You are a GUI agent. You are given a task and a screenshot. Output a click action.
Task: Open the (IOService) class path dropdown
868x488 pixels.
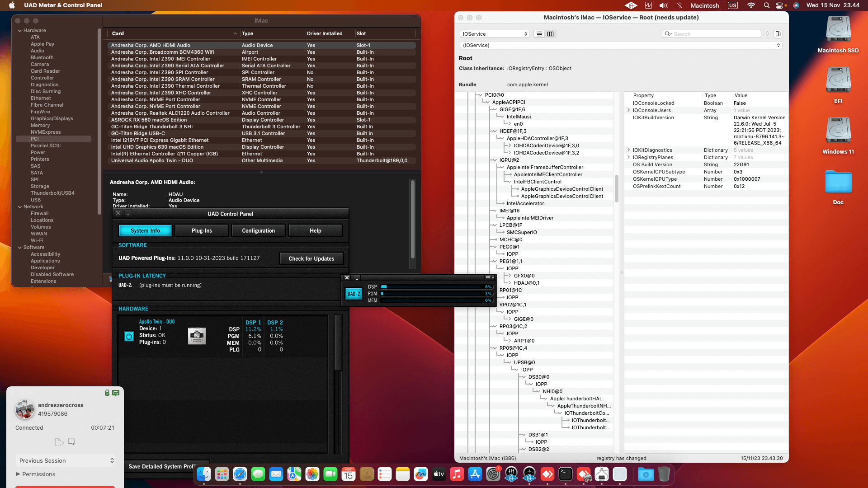[x=621, y=45]
